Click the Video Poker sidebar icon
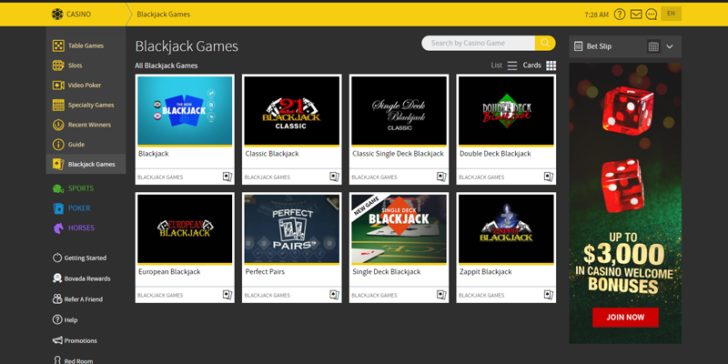Screen dimensions: 728x364 [58, 85]
